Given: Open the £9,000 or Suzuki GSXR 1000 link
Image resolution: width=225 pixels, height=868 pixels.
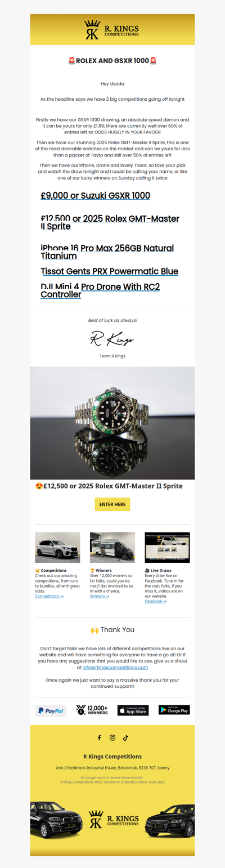Looking at the screenshot, I should pos(96,196).
